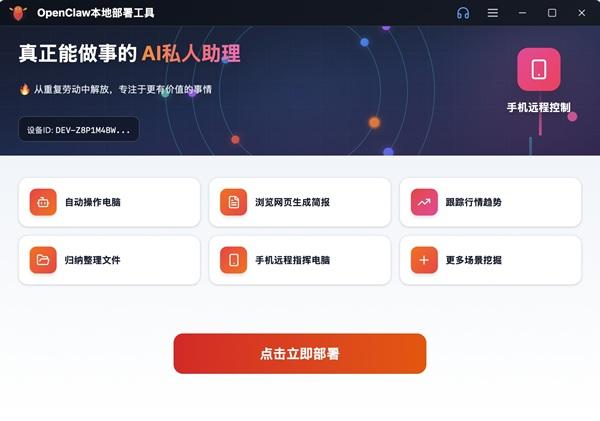Click the OpenClaw lobster logo icon
The height and width of the screenshot is (421, 600).
pyautogui.click(x=18, y=13)
